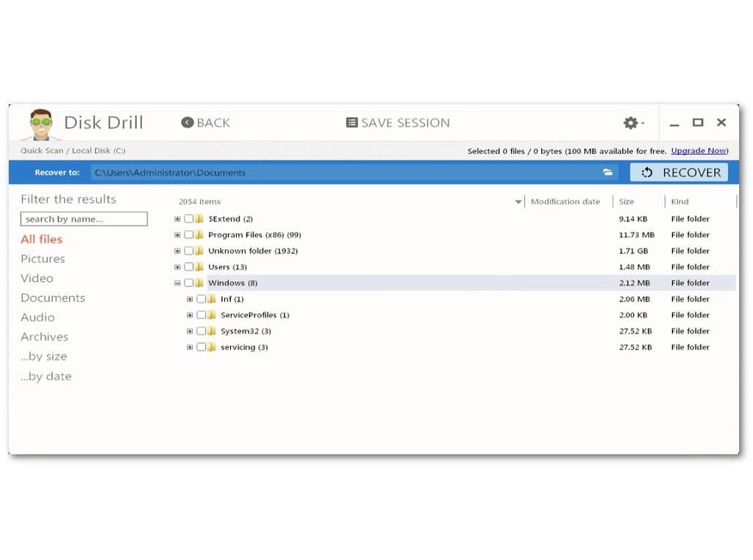The width and height of the screenshot is (753, 560).
Task: Click the $Extend folder icon
Action: click(x=199, y=219)
